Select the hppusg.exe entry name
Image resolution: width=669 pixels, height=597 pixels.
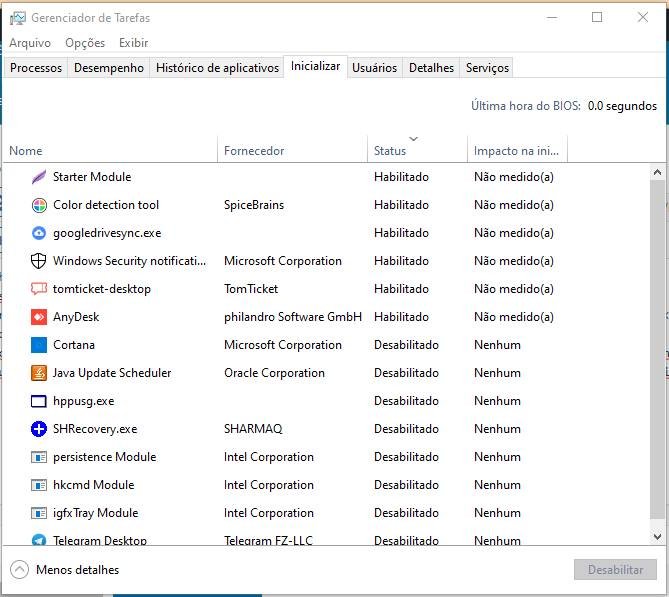tap(84, 401)
